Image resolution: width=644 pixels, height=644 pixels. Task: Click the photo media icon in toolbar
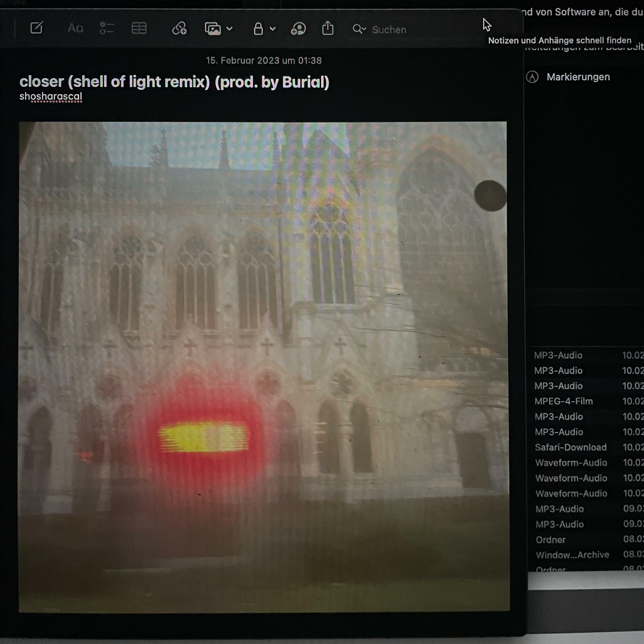coord(213,29)
